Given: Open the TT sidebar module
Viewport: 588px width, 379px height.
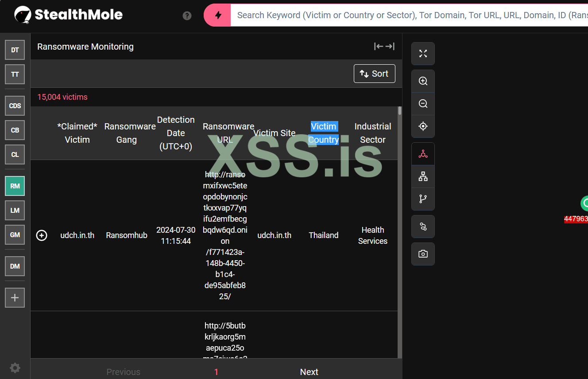Looking at the screenshot, I should (x=15, y=74).
